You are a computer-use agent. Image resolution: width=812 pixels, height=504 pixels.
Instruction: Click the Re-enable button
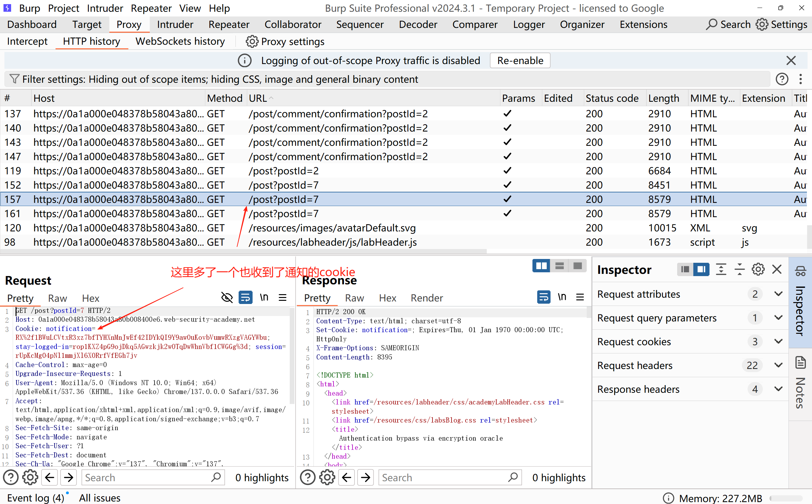click(520, 61)
